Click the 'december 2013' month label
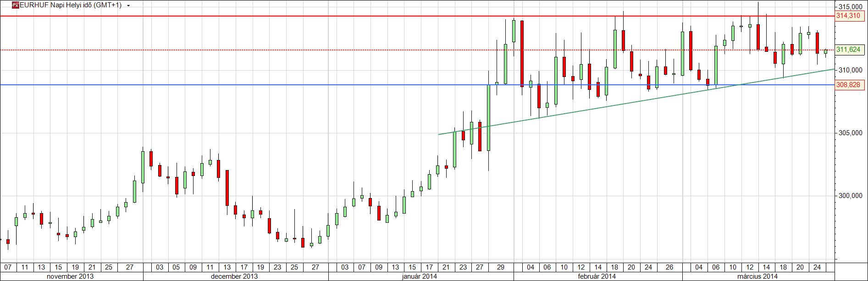868x281 pixels. 234,276
